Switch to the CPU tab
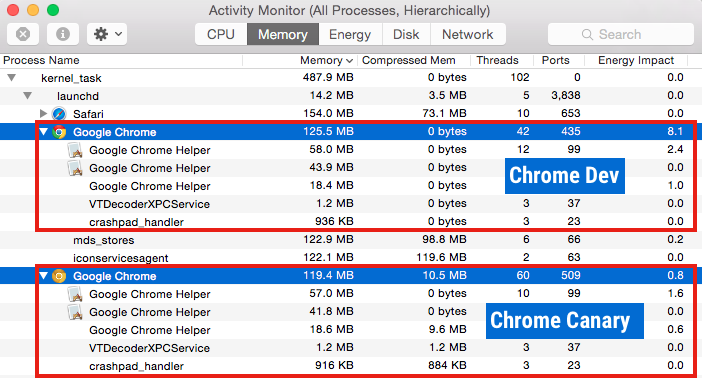 (x=221, y=34)
